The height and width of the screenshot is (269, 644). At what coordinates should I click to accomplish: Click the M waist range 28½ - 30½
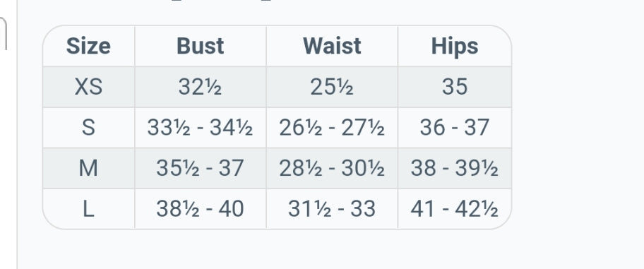[x=332, y=168]
